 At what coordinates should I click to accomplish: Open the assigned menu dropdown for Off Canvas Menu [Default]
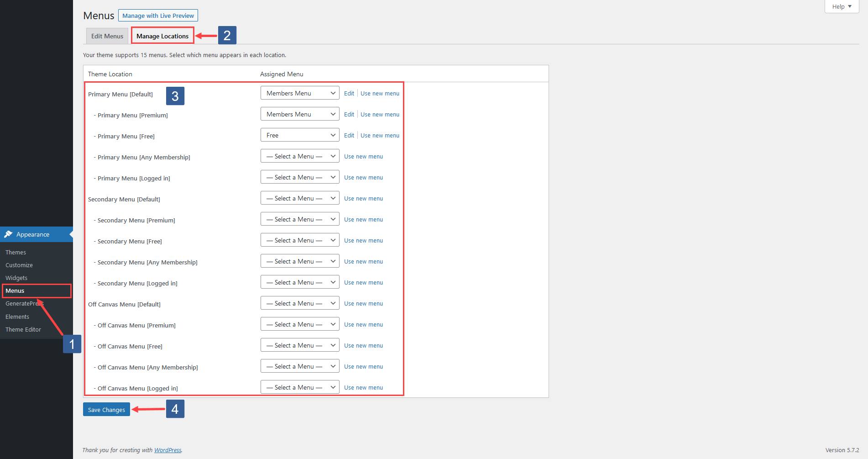pyautogui.click(x=299, y=303)
